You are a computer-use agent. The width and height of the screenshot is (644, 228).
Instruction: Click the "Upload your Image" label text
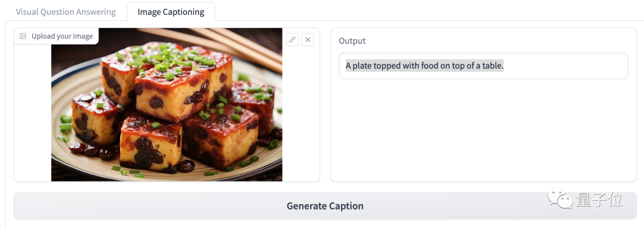pos(62,36)
